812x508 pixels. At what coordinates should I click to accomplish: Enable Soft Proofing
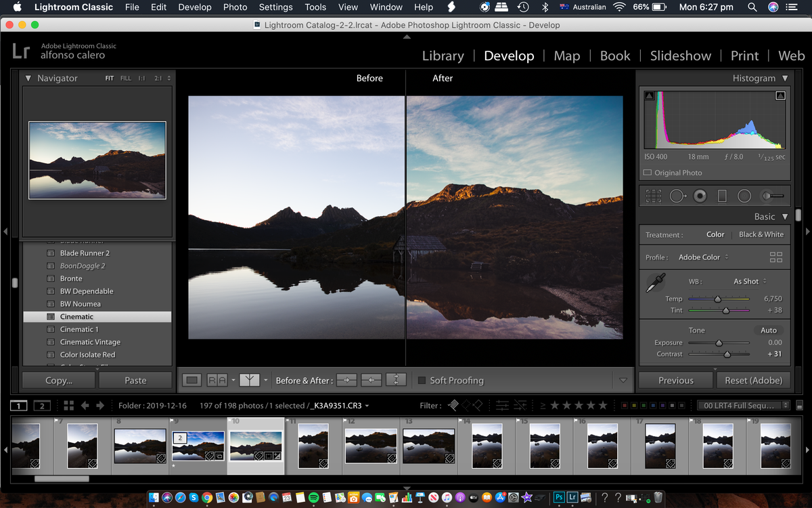click(x=420, y=380)
